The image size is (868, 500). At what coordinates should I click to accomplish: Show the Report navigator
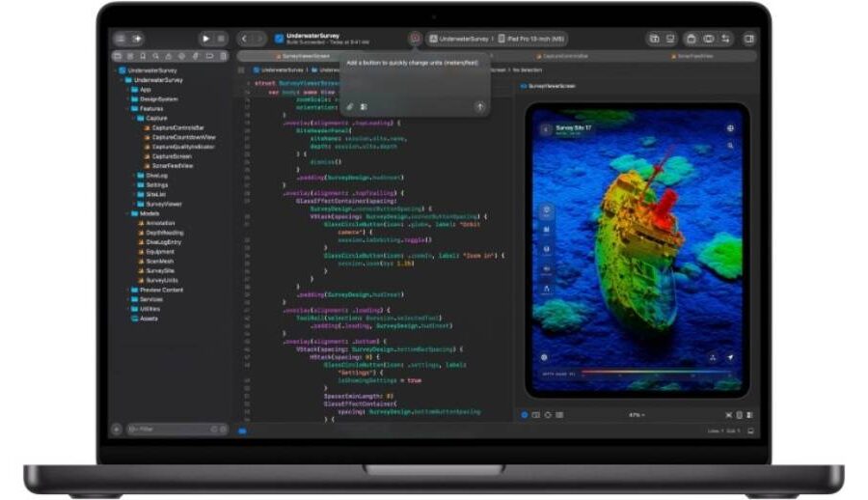[223, 56]
